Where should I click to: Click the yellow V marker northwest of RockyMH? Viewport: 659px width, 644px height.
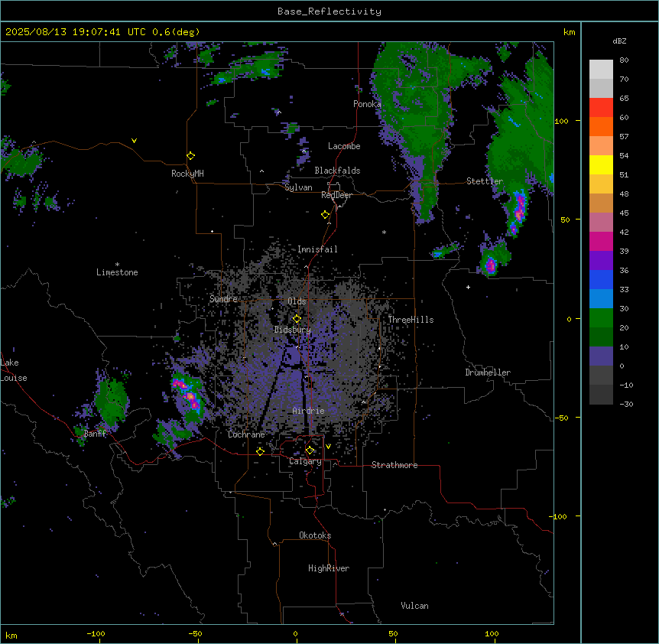[x=134, y=141]
